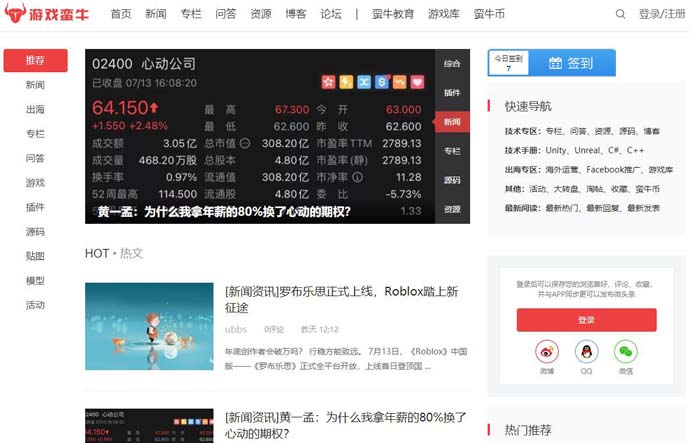
Task: Open 蛮牛教育 in top navigation
Action: tap(393, 14)
